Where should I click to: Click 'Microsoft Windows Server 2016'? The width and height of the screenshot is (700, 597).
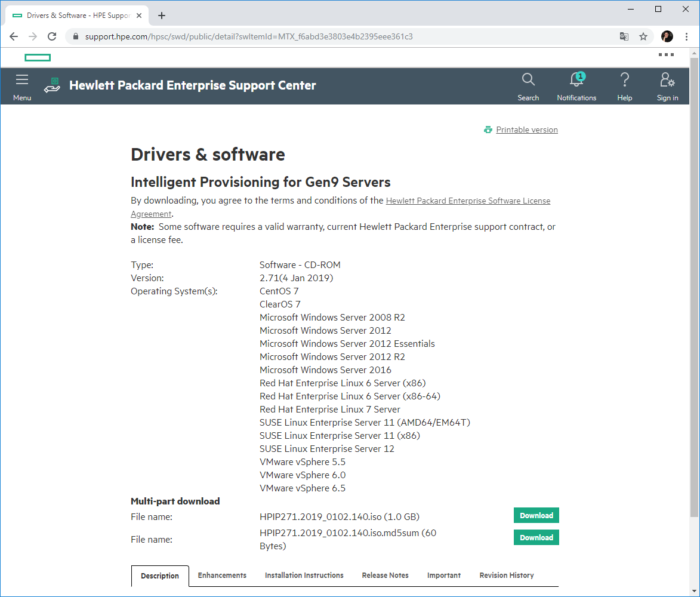point(325,370)
